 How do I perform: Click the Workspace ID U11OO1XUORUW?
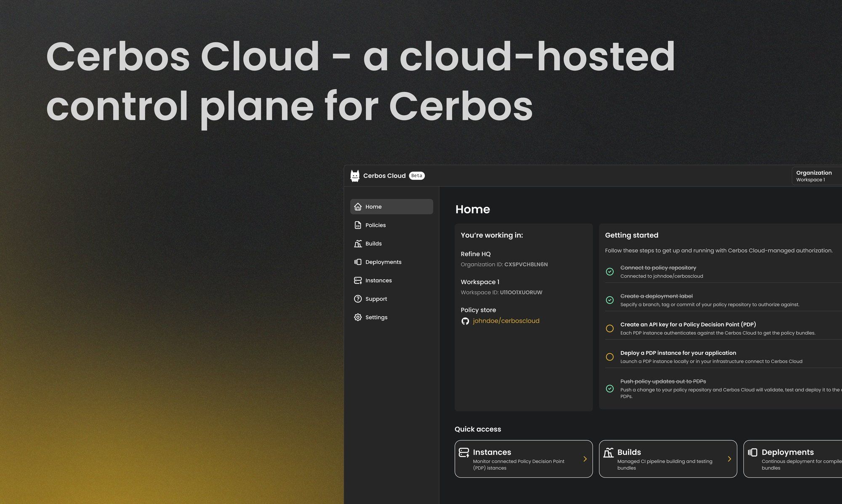pyautogui.click(x=521, y=292)
